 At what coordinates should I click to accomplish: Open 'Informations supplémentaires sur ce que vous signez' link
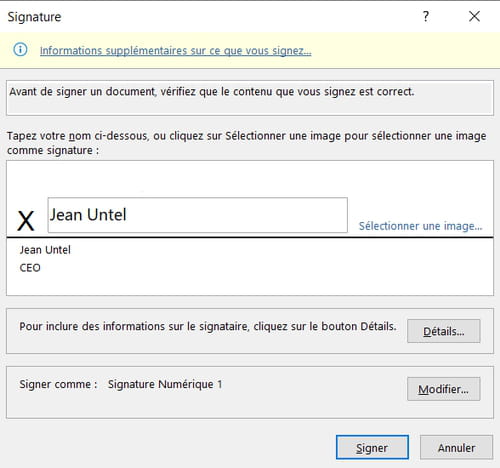(x=175, y=51)
